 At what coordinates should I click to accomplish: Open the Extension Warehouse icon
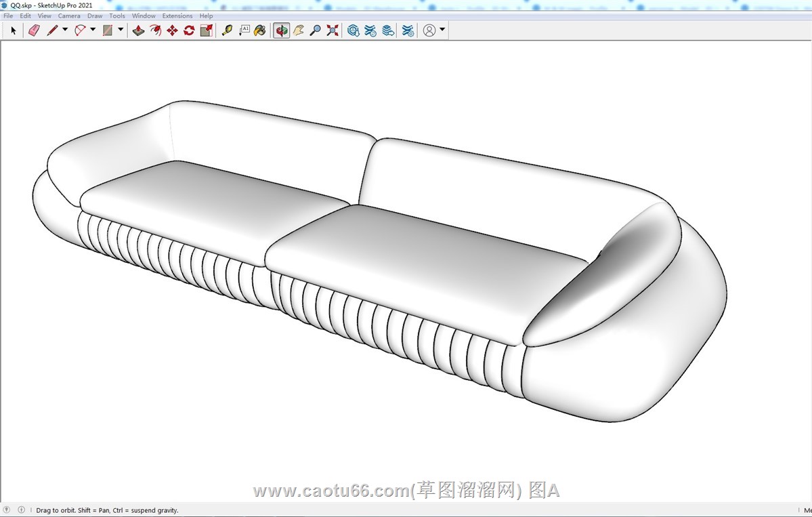[370, 30]
